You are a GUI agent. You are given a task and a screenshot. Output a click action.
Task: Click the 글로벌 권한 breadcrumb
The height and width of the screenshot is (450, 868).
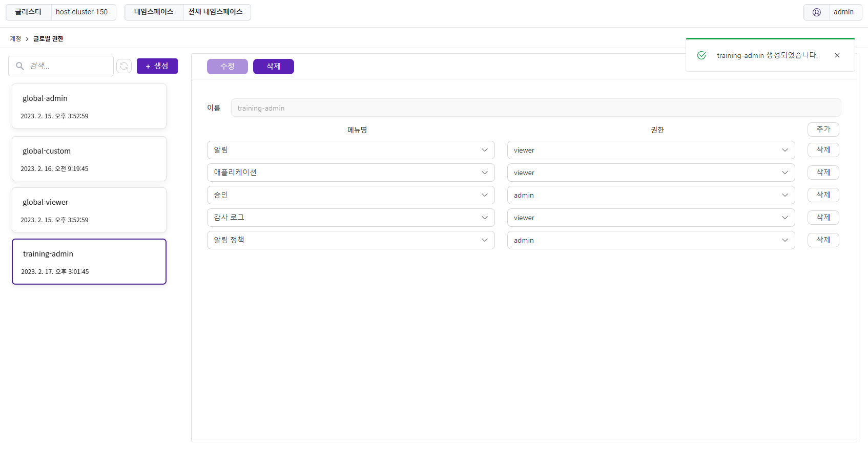[x=48, y=39]
